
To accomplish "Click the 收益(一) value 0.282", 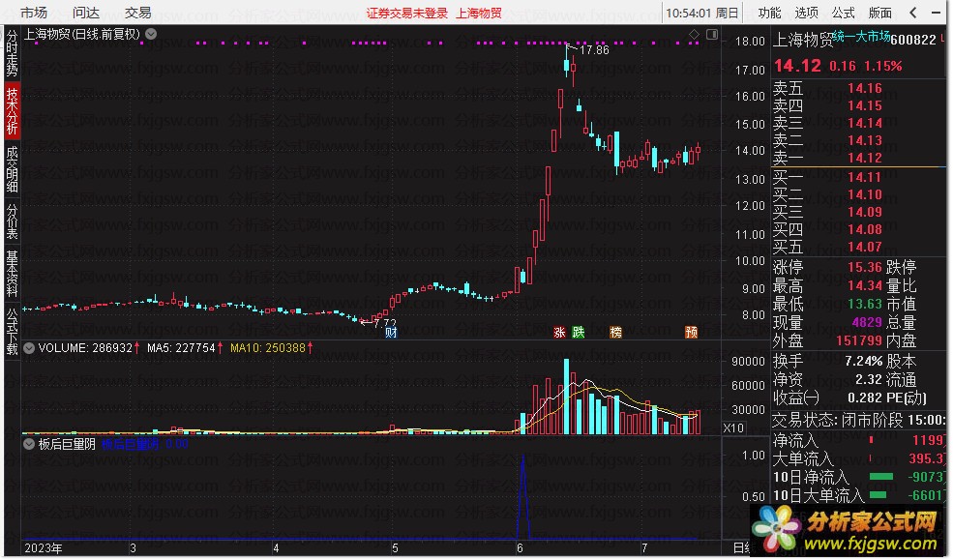I will point(864,398).
